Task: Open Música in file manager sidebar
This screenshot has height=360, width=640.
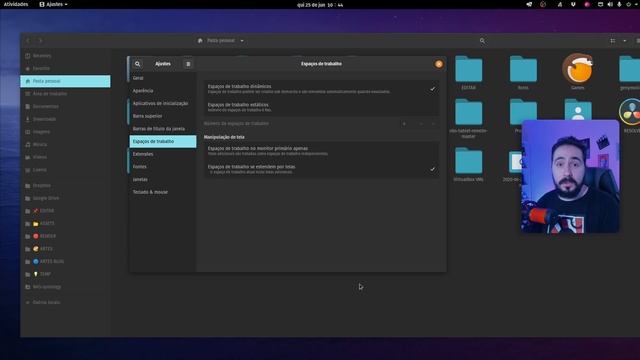Action: (65, 144)
